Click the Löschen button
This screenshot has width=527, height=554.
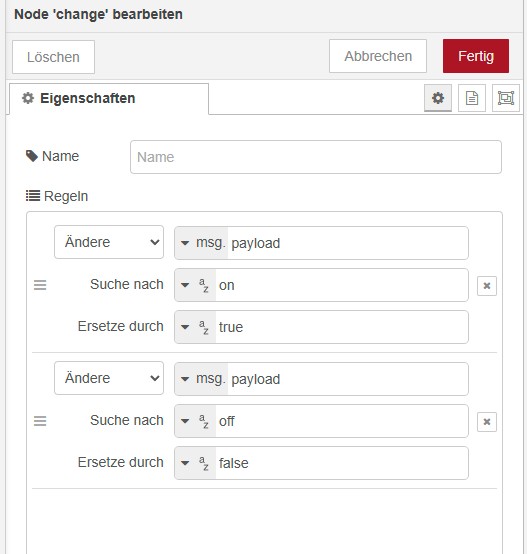(53, 57)
